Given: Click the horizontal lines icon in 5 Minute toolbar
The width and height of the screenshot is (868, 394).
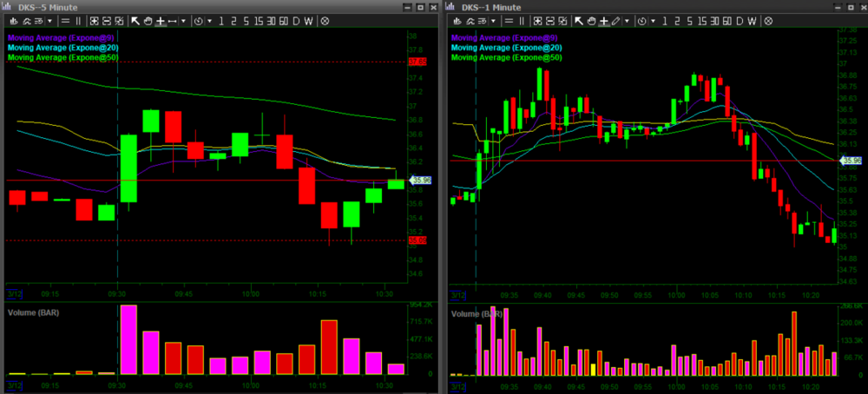Looking at the screenshot, I should [x=66, y=20].
